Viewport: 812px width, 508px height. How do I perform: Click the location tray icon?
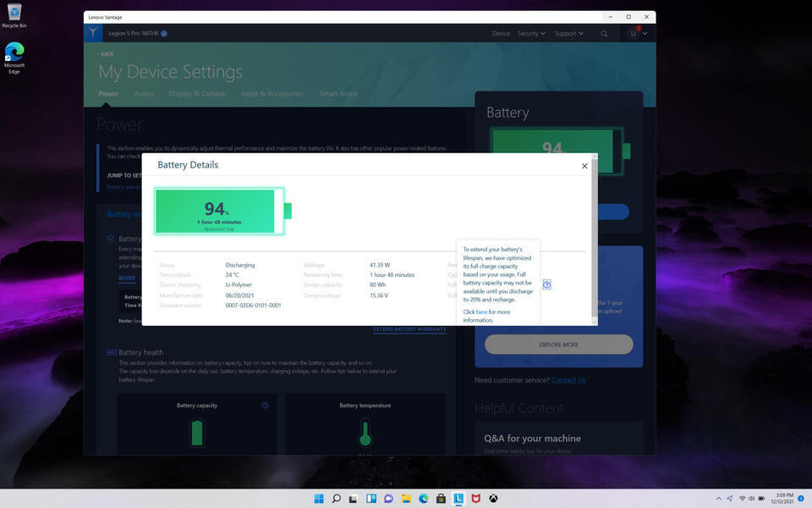pos(730,499)
